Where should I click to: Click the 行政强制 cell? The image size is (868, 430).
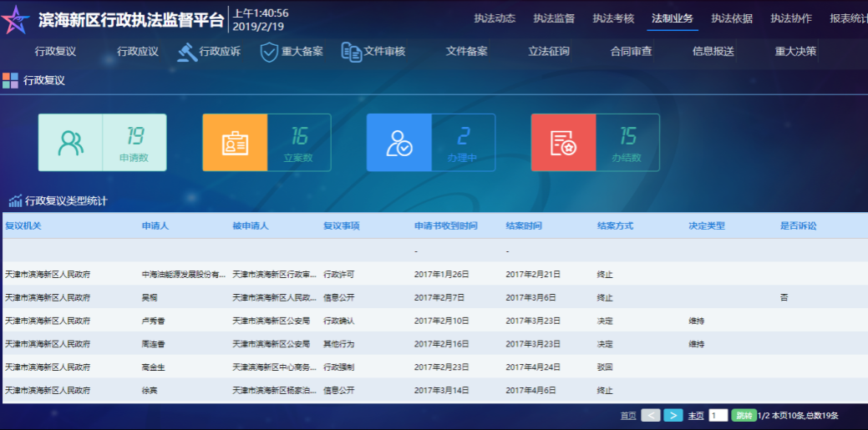(339, 367)
